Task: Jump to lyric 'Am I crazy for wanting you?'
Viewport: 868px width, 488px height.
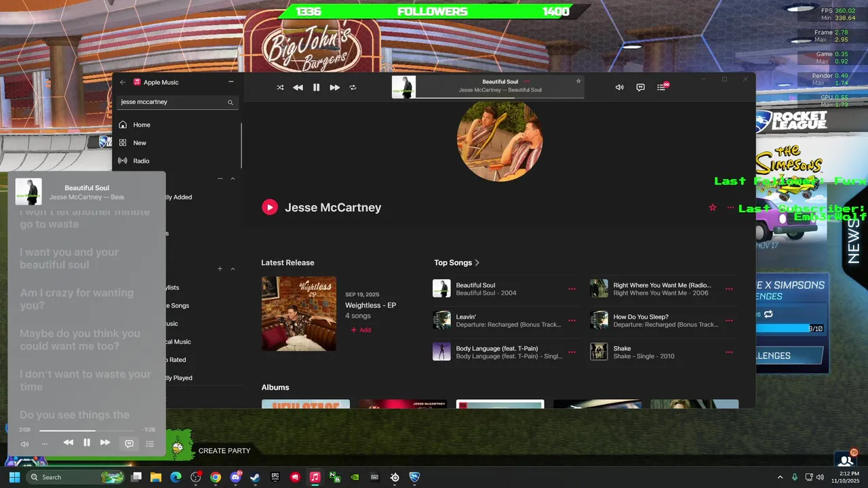Action: (x=77, y=300)
